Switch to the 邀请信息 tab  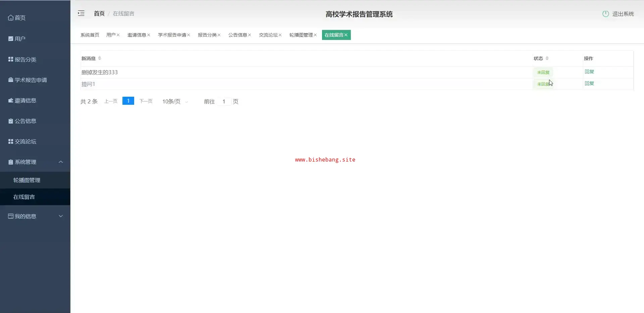click(137, 35)
